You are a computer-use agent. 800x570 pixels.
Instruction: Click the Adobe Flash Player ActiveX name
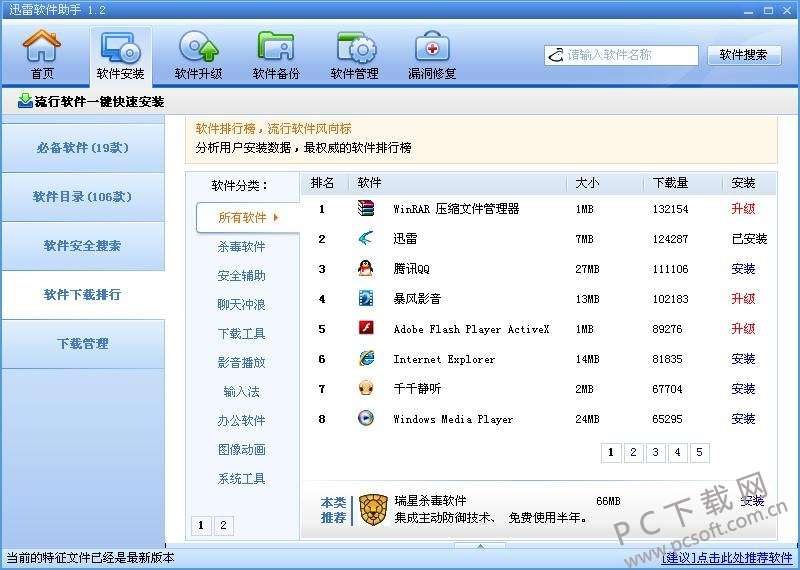click(471, 329)
